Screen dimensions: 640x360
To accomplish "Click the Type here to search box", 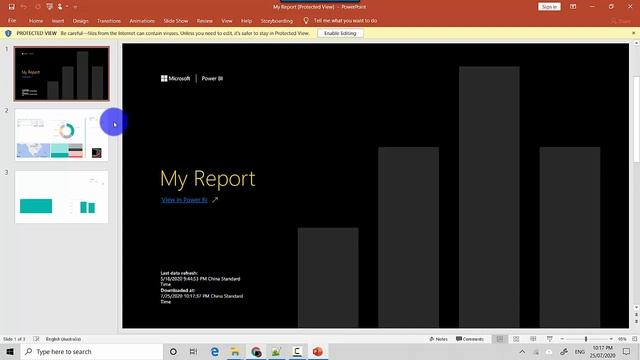I will (x=92, y=351).
